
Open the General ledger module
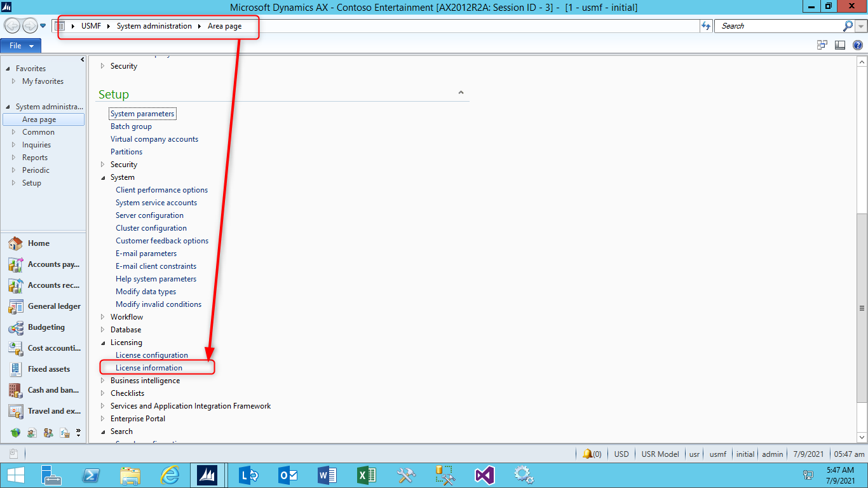point(43,306)
